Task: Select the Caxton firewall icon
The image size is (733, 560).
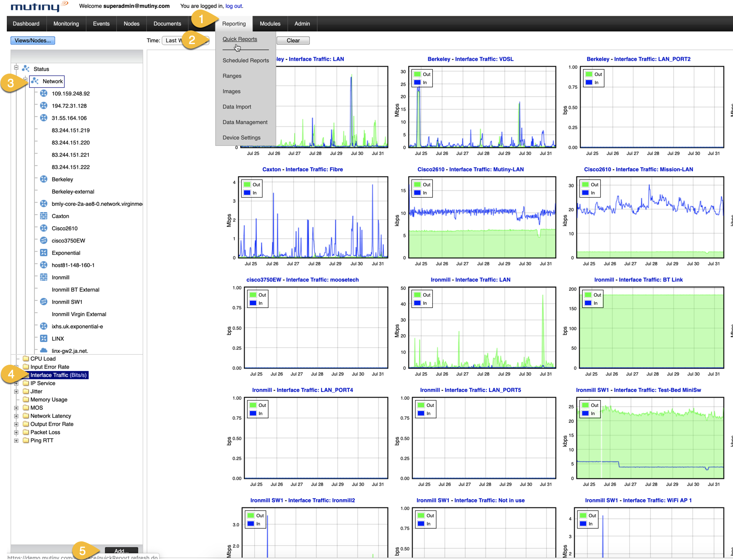Action: click(x=44, y=216)
